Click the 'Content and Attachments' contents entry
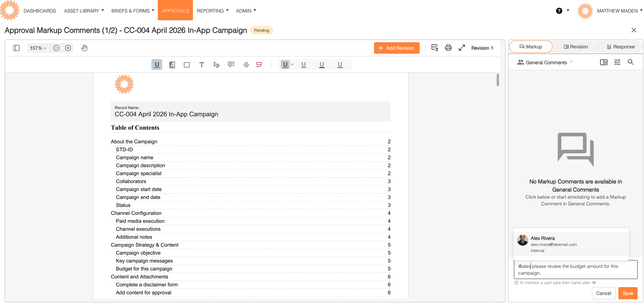644x304 pixels. 140,277
